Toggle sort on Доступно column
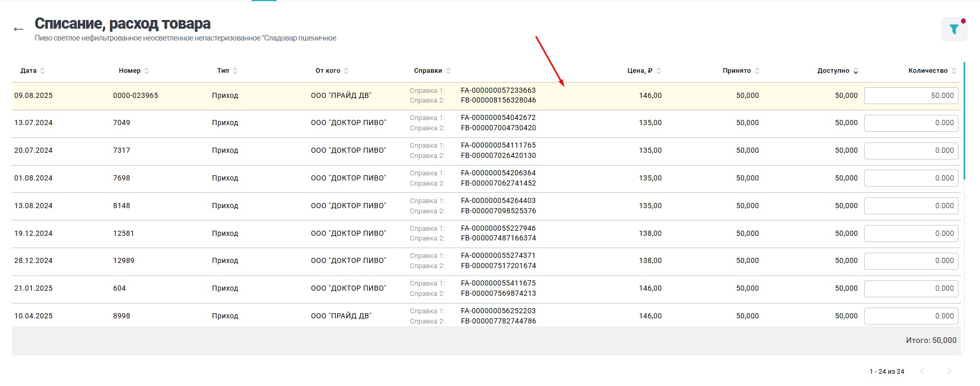980x386 pixels. [856, 71]
